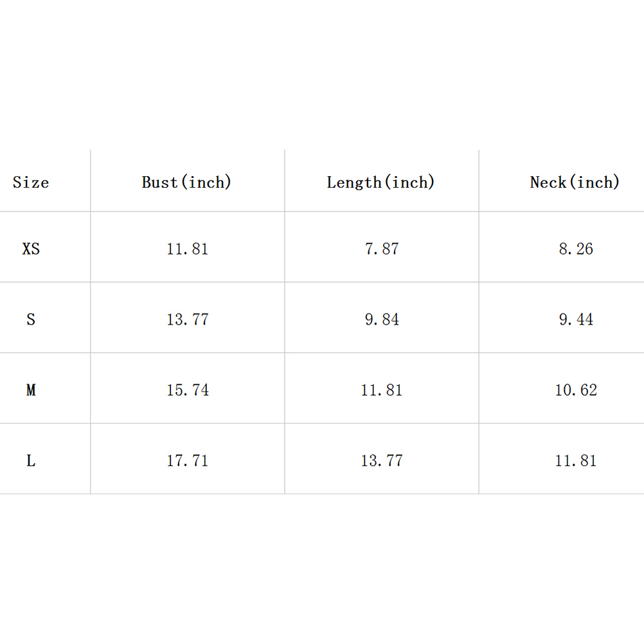
Task: Select the S neck value 9.44
Action: click(x=576, y=319)
